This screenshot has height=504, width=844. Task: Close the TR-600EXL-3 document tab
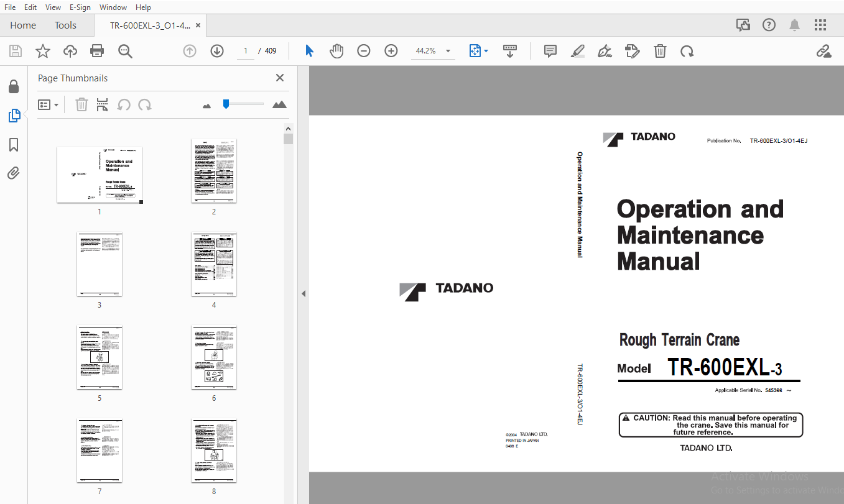[x=198, y=25]
